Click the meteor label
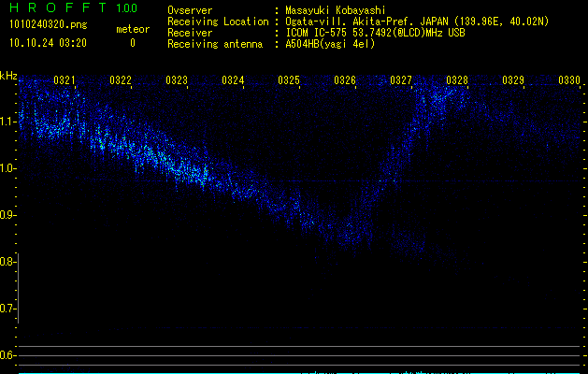The image size is (588, 374). point(133,29)
